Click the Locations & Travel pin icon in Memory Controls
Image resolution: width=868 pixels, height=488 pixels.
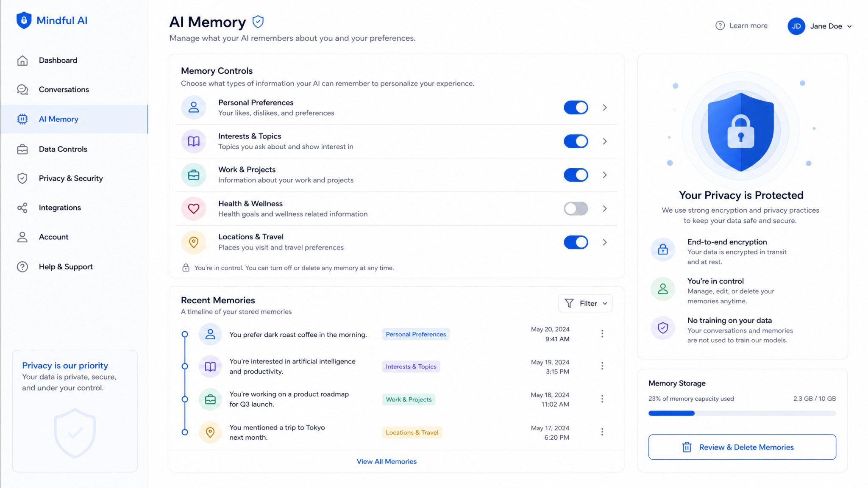click(194, 242)
